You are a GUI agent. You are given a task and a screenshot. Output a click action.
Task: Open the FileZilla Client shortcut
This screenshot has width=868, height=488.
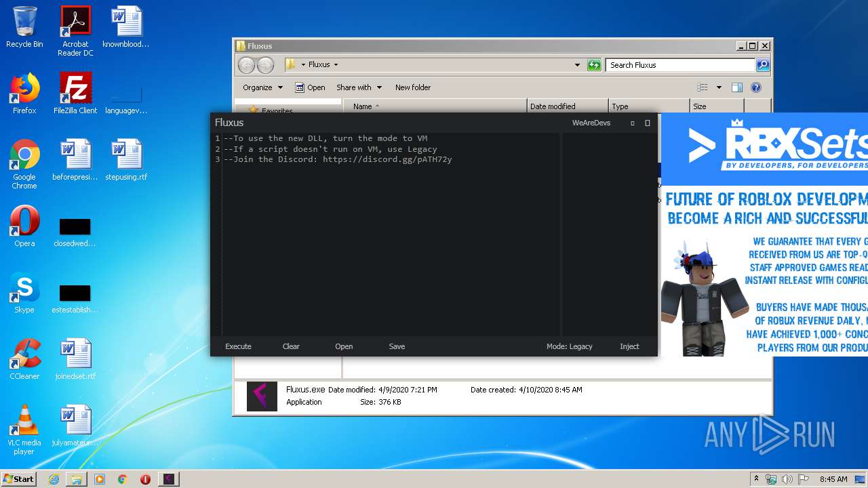click(75, 94)
